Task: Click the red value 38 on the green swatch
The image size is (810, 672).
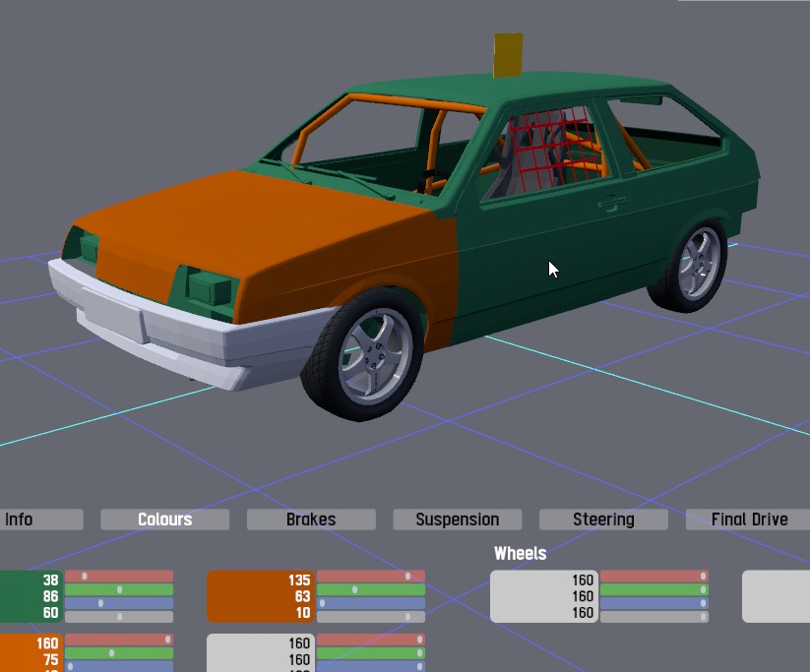Action: (x=50, y=580)
